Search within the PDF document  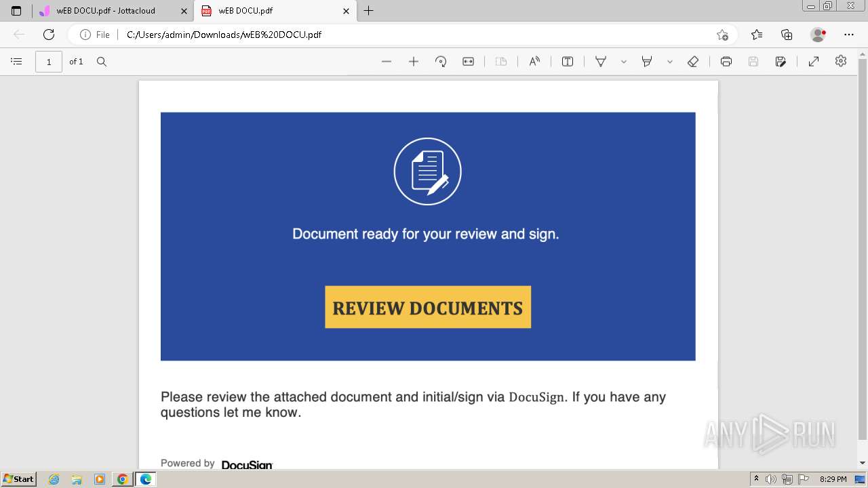tap(102, 62)
